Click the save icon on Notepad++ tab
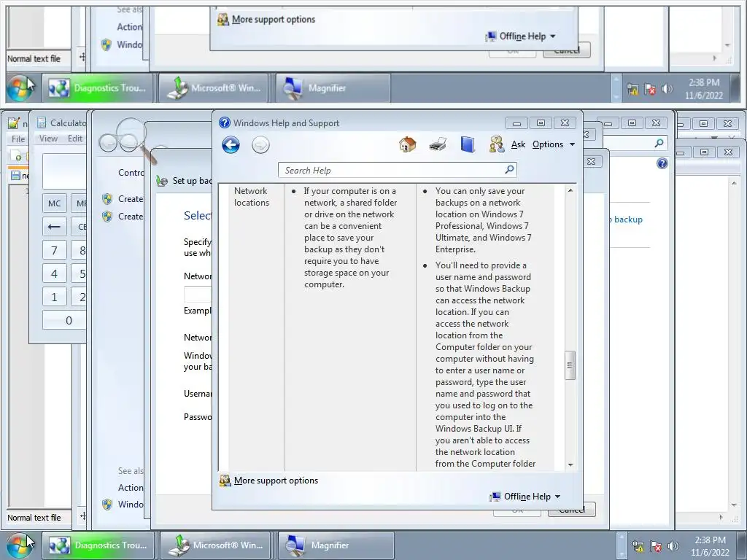Image resolution: width=747 pixels, height=560 pixels. [x=15, y=176]
